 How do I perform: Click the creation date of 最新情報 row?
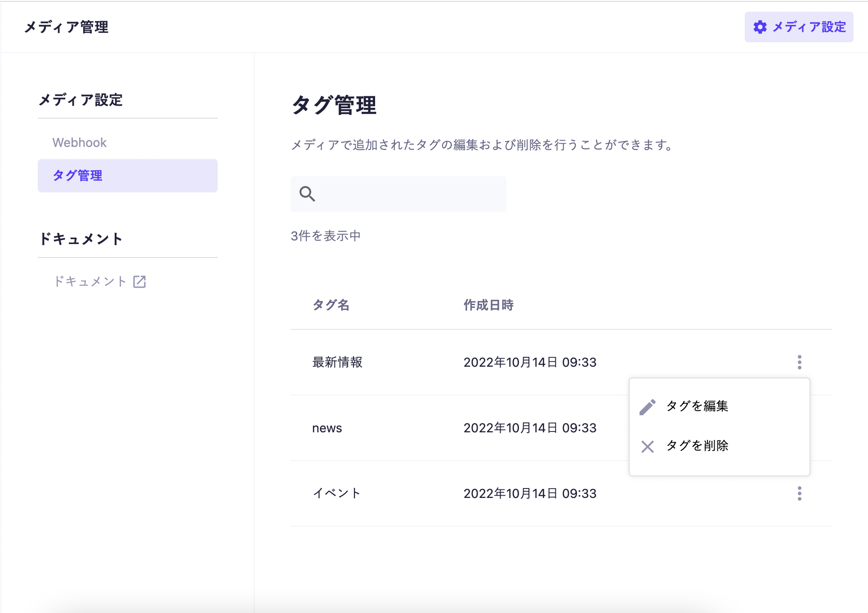[530, 362]
